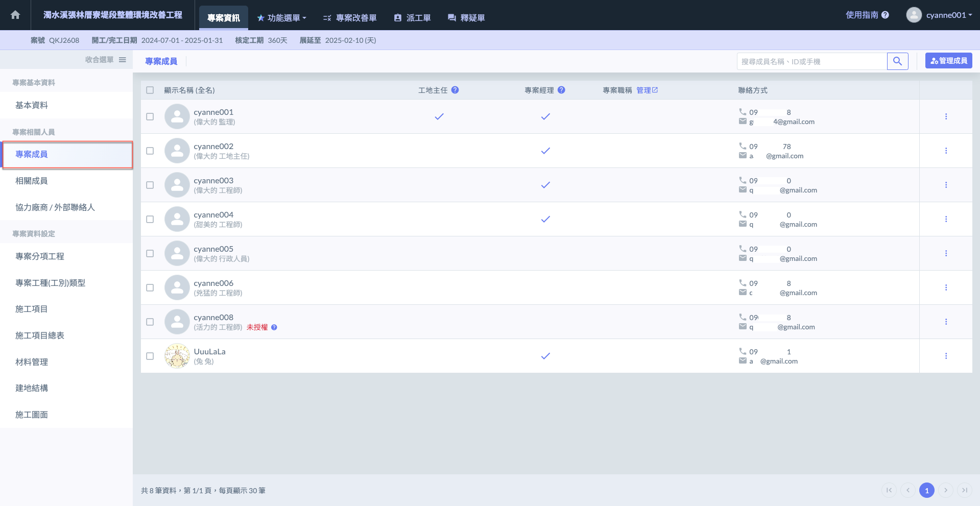Go to next page arrow in pagination
Image resolution: width=980 pixels, height=506 pixels.
[x=945, y=490]
